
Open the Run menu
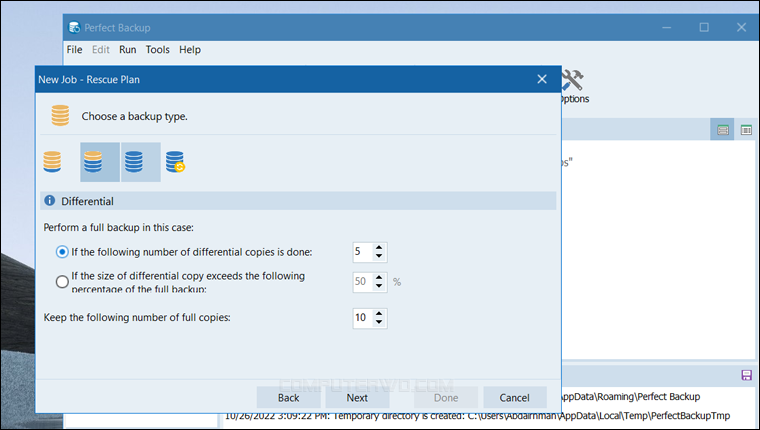click(x=127, y=49)
